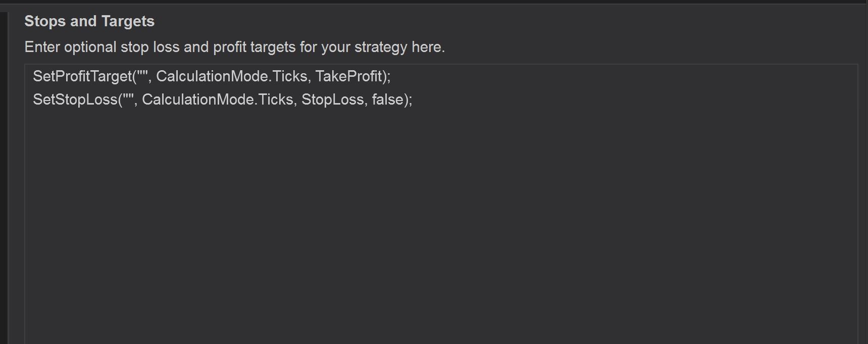This screenshot has width=868, height=344.
Task: Click the empty quotes in the SetProfitTarget call
Action: (142, 75)
